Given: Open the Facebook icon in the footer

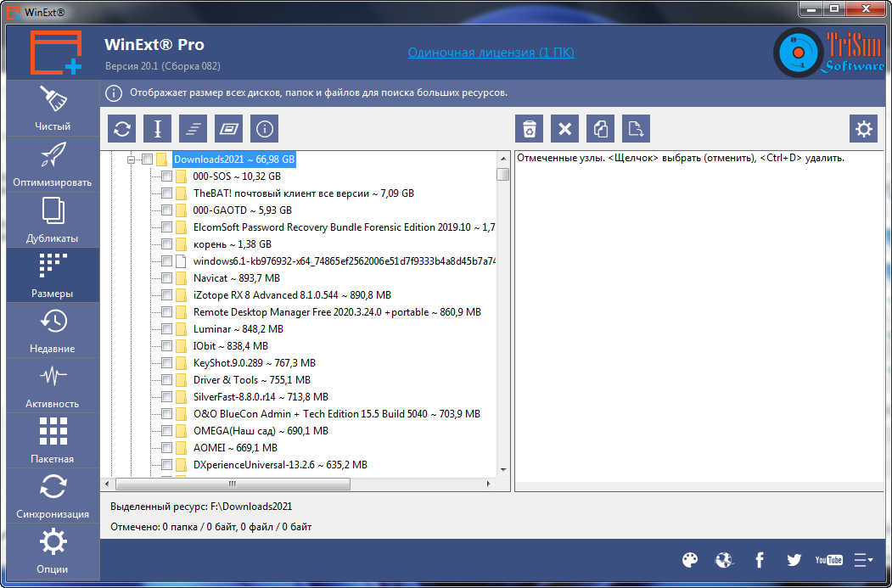Looking at the screenshot, I should 760,560.
